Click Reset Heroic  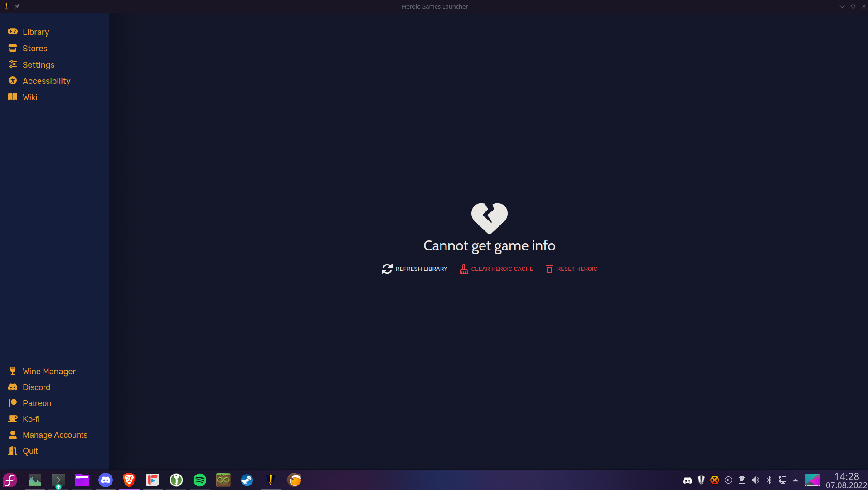point(571,269)
